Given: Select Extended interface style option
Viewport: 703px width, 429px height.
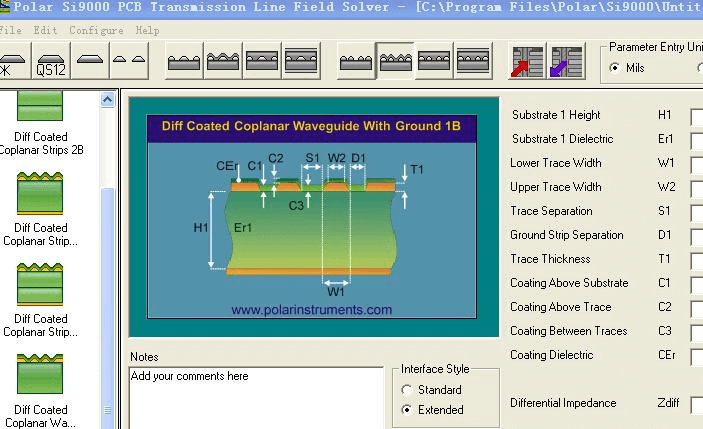Looking at the screenshot, I should pyautogui.click(x=406, y=410).
